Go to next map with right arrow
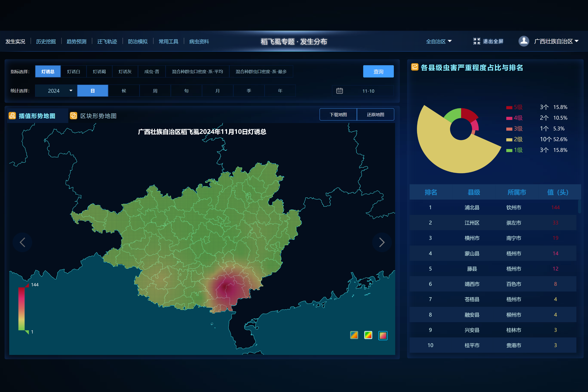 382,242
